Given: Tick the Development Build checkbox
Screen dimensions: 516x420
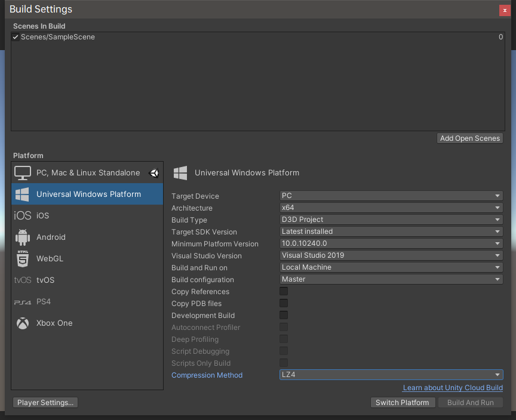Looking at the screenshot, I should [284, 315].
